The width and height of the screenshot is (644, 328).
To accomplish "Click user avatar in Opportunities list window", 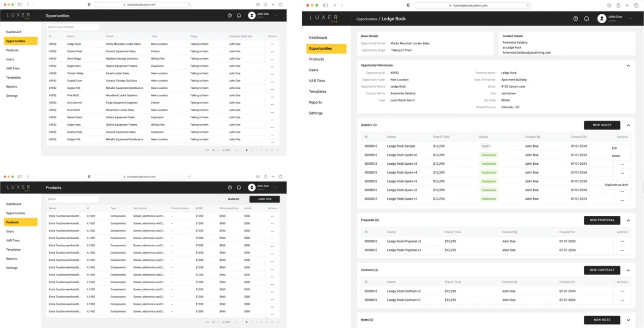I will click(x=252, y=16).
